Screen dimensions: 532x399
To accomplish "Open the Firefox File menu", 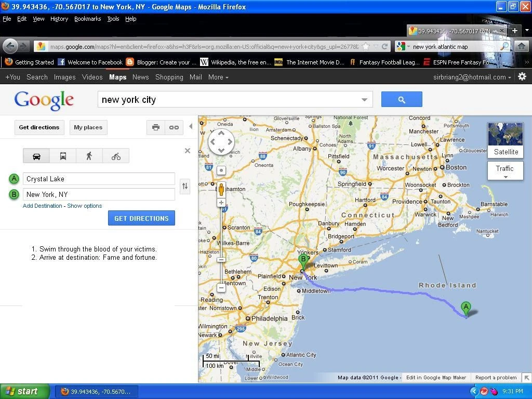I will point(7,19).
